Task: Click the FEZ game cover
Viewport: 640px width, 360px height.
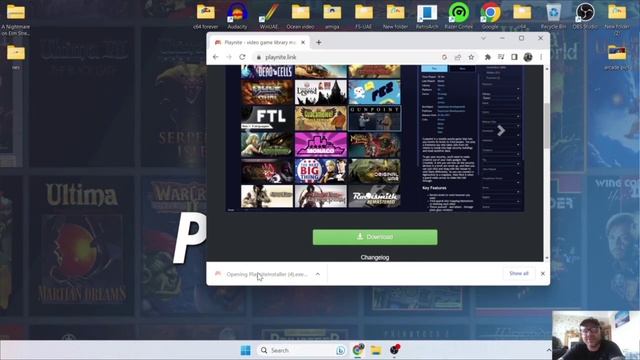Action: click(x=374, y=92)
